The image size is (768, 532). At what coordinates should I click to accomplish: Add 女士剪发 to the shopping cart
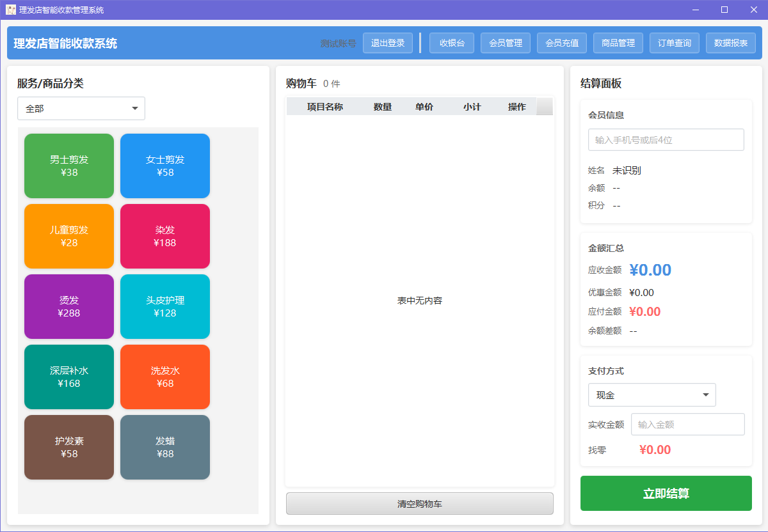(164, 166)
